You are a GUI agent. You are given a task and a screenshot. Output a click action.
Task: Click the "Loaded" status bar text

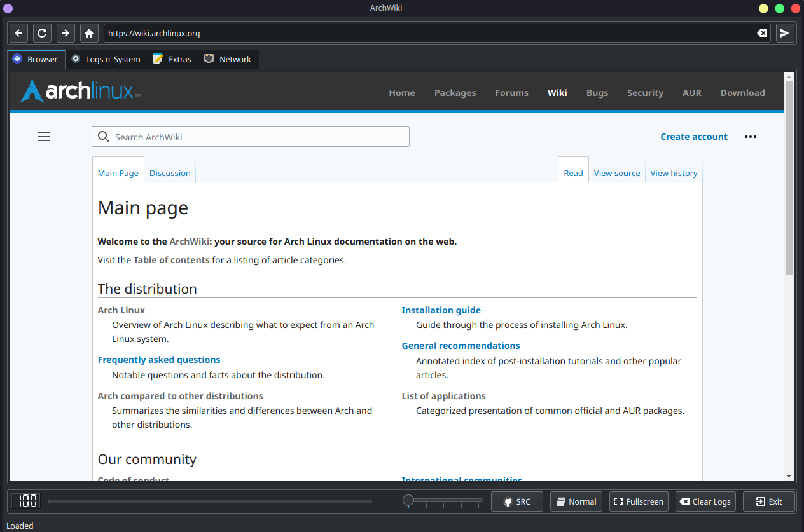[x=20, y=526]
